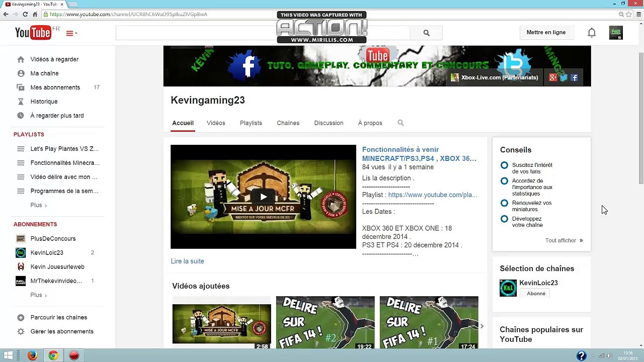Open notifications bell icon

coord(592,33)
